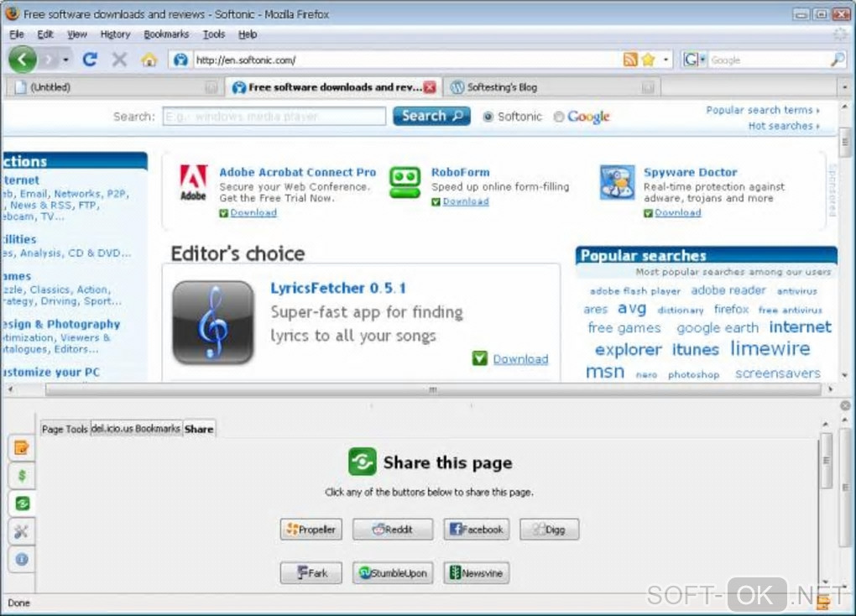Open the notes sidebar icon in bottom panel
Image resolution: width=856 pixels, height=616 pixels.
click(21, 448)
